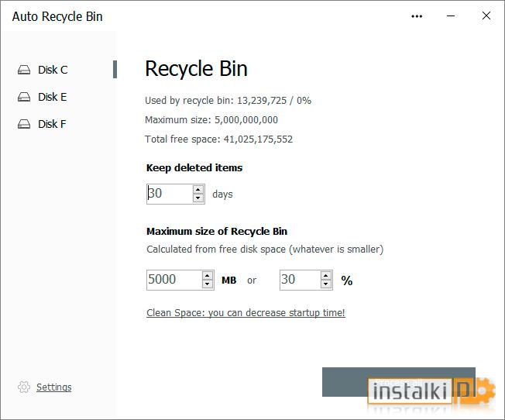Close the Auto Recycle Bin window

tap(486, 15)
